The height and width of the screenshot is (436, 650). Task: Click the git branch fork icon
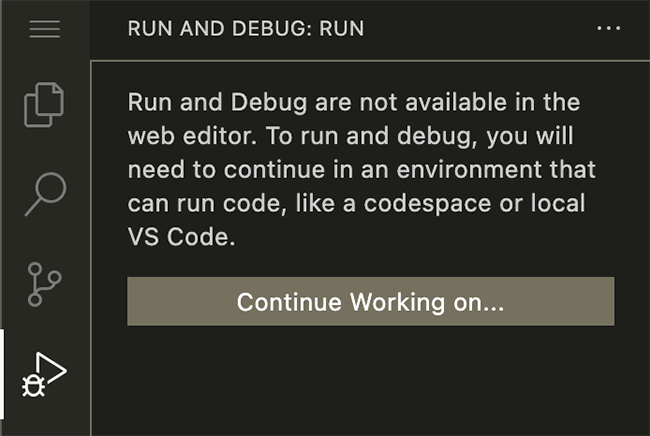tap(44, 284)
